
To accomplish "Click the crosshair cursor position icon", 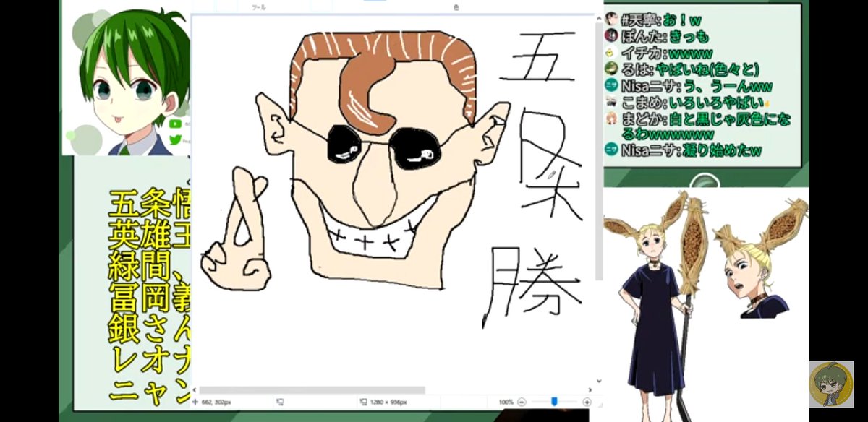I will pyautogui.click(x=195, y=402).
